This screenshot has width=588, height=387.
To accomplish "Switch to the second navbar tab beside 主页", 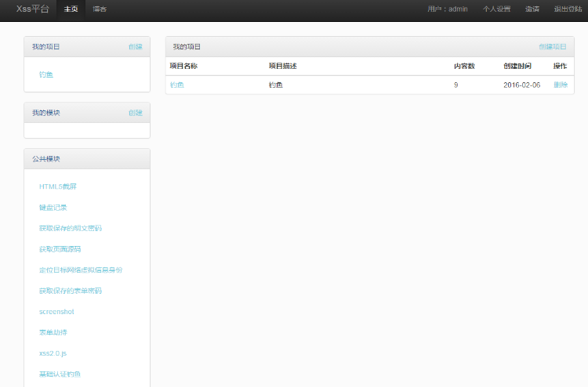I will (x=100, y=9).
